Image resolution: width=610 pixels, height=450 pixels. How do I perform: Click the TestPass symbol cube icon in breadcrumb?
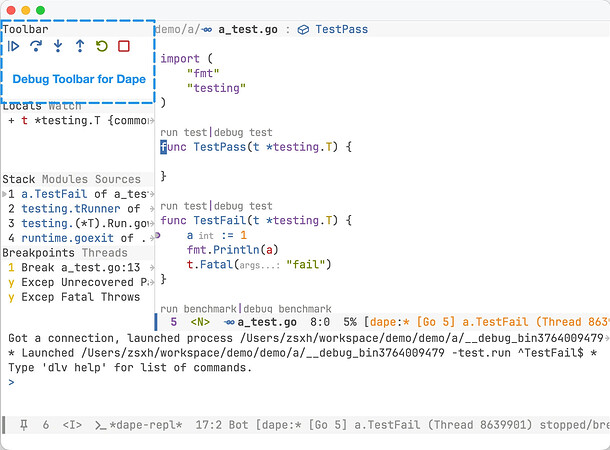[304, 30]
